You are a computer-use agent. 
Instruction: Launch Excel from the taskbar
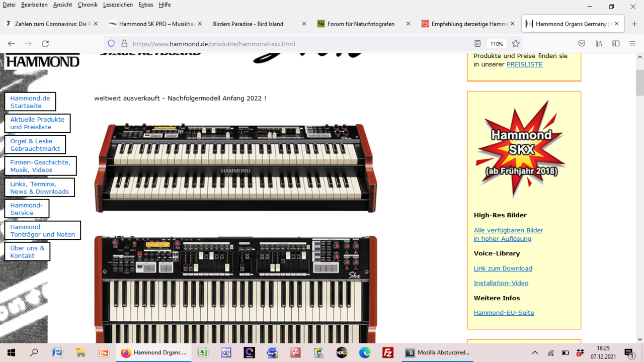pos(203,352)
